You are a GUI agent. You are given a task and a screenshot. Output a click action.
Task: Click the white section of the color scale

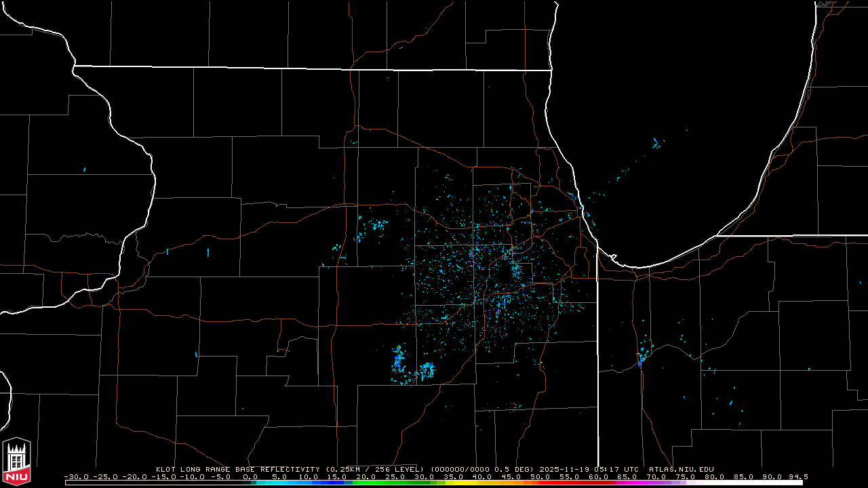(746, 483)
